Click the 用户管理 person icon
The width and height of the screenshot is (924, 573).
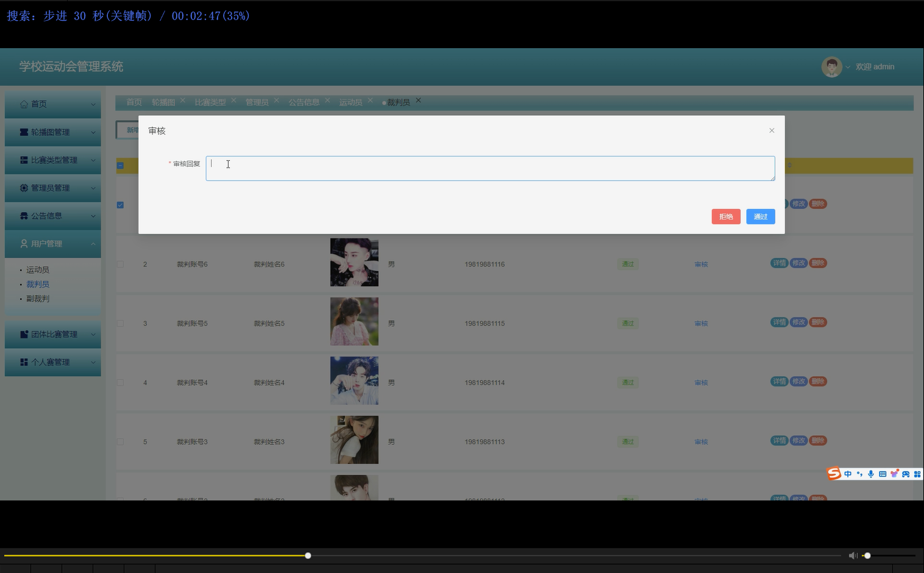coord(24,244)
